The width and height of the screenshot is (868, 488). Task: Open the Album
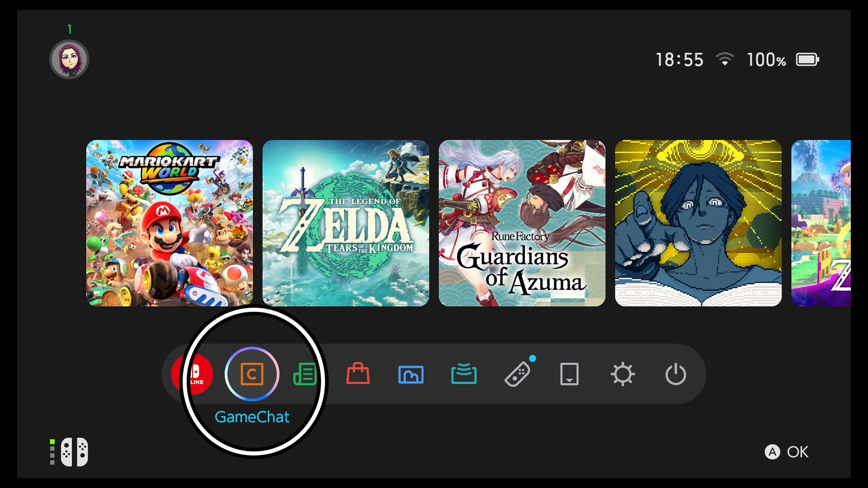point(410,374)
